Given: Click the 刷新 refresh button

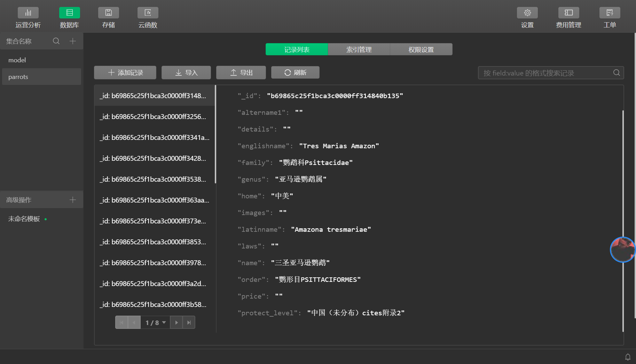Looking at the screenshot, I should [295, 72].
